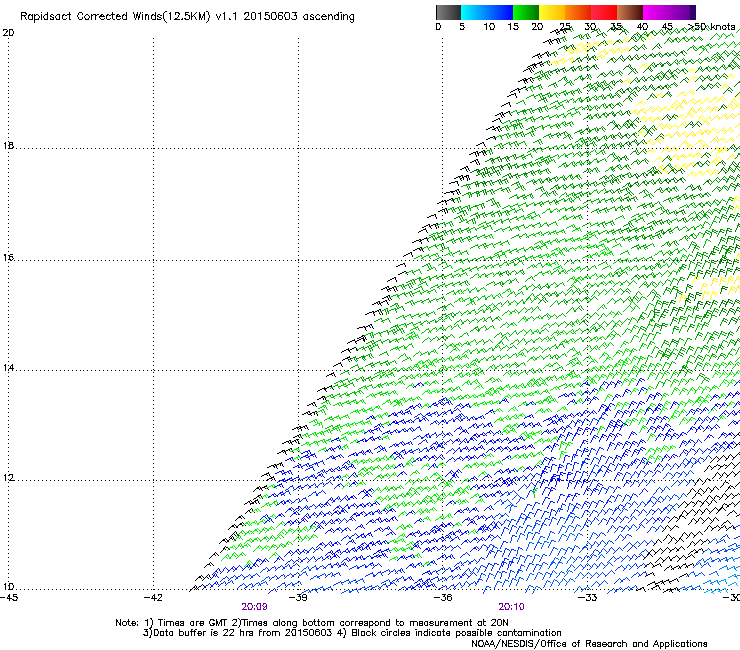The width and height of the screenshot is (740, 650).
Task: Click the blue 10-15 knots color swatch
Action: pos(500,12)
